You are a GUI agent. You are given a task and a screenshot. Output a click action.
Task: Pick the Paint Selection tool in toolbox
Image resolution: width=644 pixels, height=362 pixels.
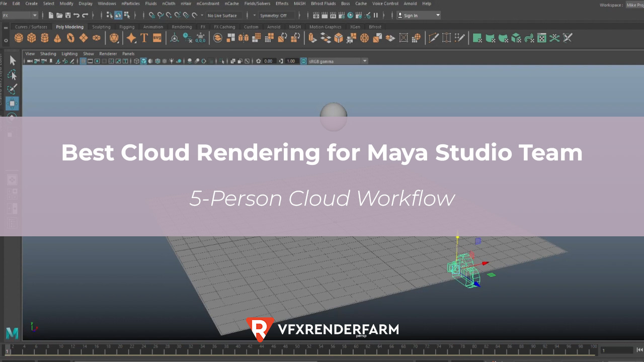coord(13,89)
